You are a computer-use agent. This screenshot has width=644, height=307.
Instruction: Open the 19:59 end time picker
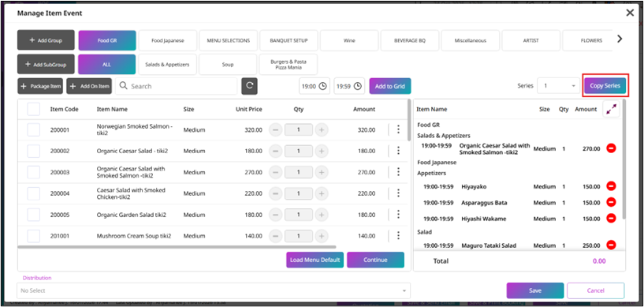pos(349,86)
